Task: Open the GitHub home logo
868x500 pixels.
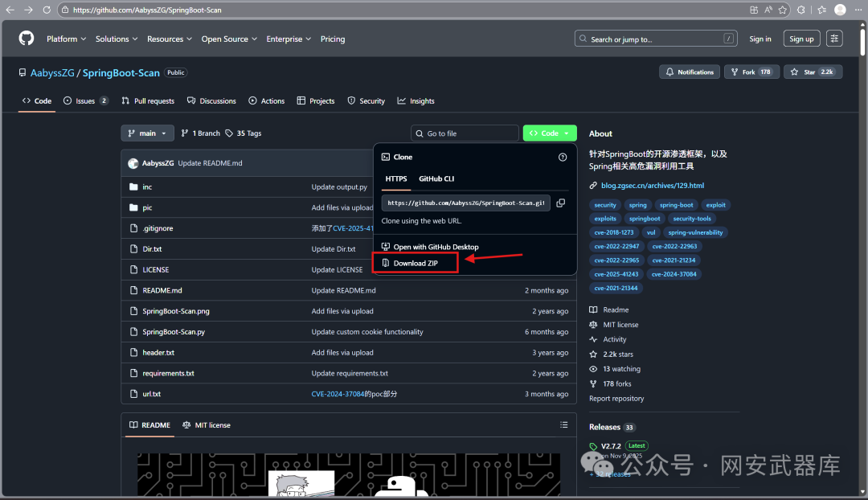Action: pyautogui.click(x=26, y=38)
